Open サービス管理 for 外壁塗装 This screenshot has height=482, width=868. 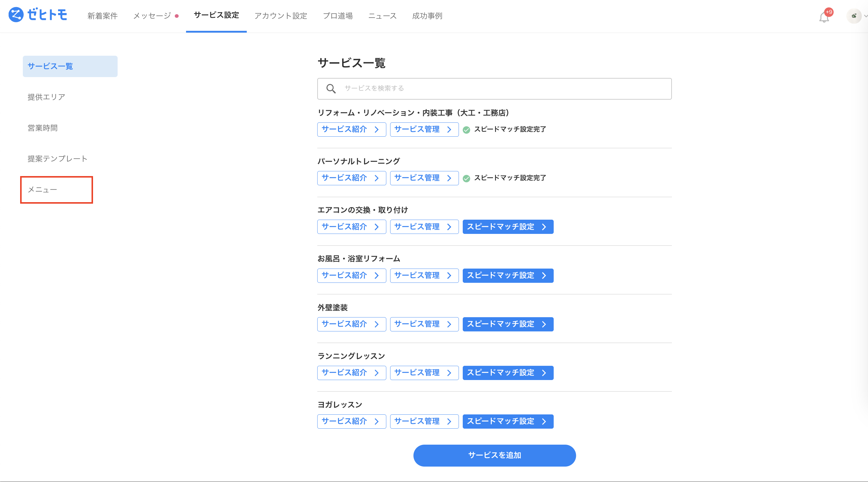424,324
